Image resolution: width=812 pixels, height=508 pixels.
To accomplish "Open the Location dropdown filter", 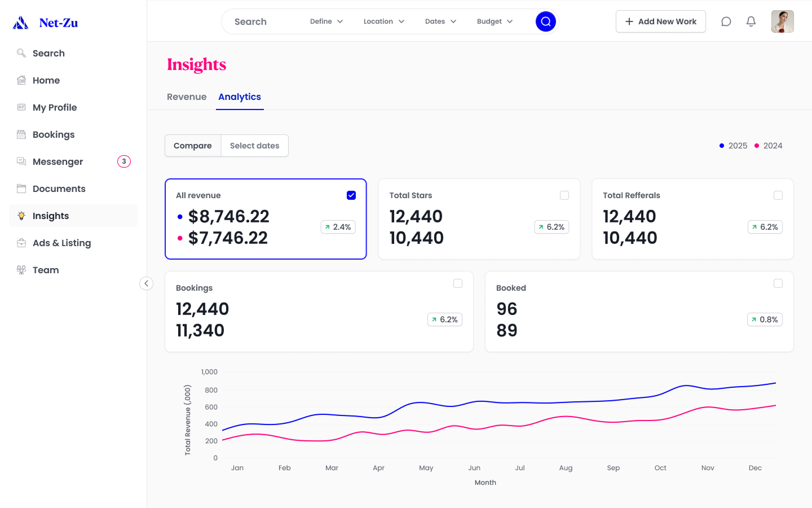I will pyautogui.click(x=384, y=21).
